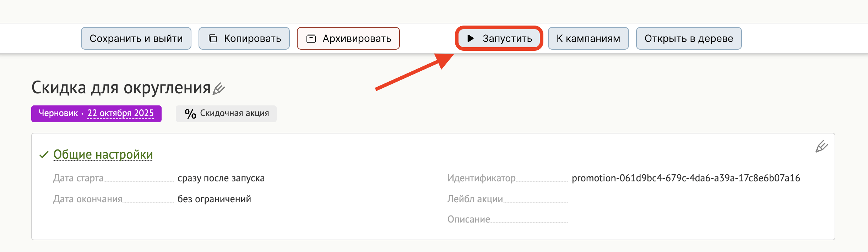Click the Скидка для округления title
This screenshot has width=868, height=252.
[121, 88]
